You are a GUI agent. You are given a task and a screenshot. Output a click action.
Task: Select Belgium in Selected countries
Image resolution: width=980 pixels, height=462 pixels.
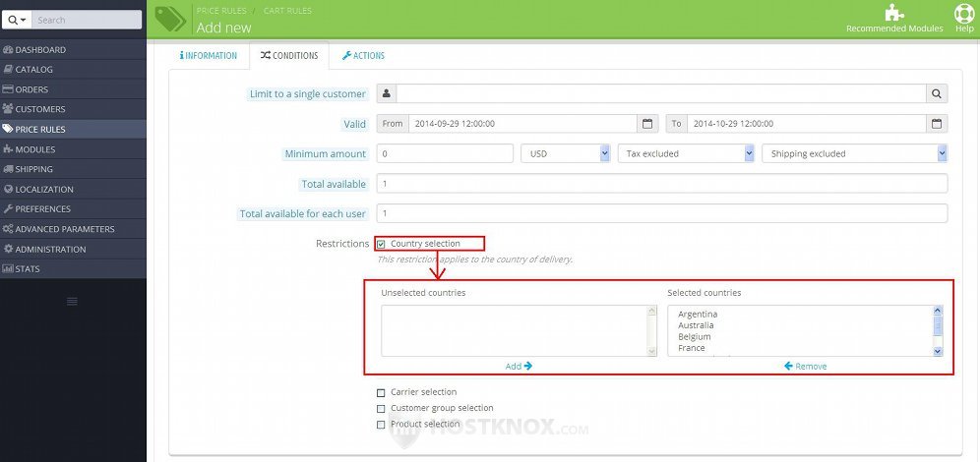694,336
